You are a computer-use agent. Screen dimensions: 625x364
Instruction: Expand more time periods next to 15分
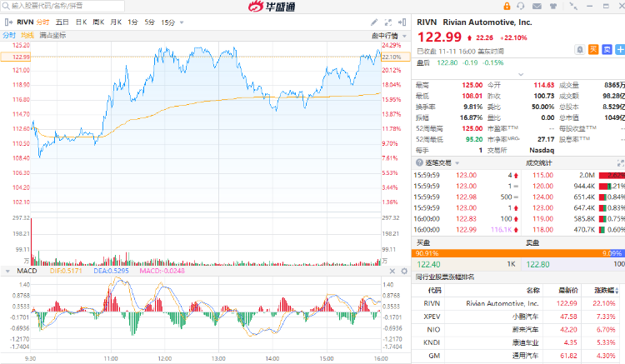tap(182, 22)
